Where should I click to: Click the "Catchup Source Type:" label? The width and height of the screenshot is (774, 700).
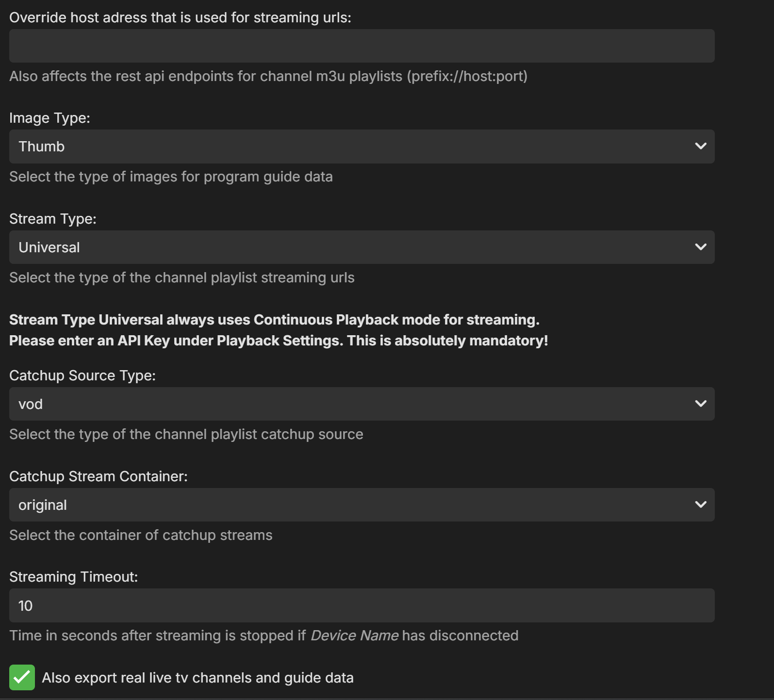click(82, 375)
